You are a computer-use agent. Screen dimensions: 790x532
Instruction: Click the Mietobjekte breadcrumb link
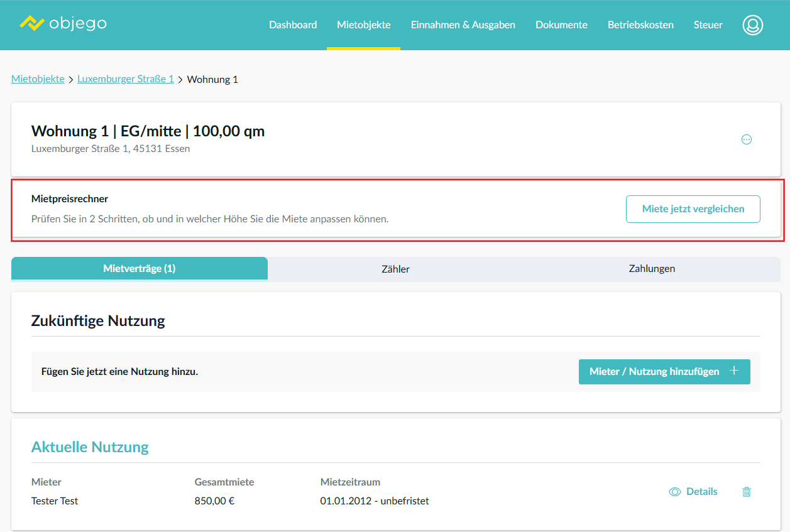(x=38, y=79)
